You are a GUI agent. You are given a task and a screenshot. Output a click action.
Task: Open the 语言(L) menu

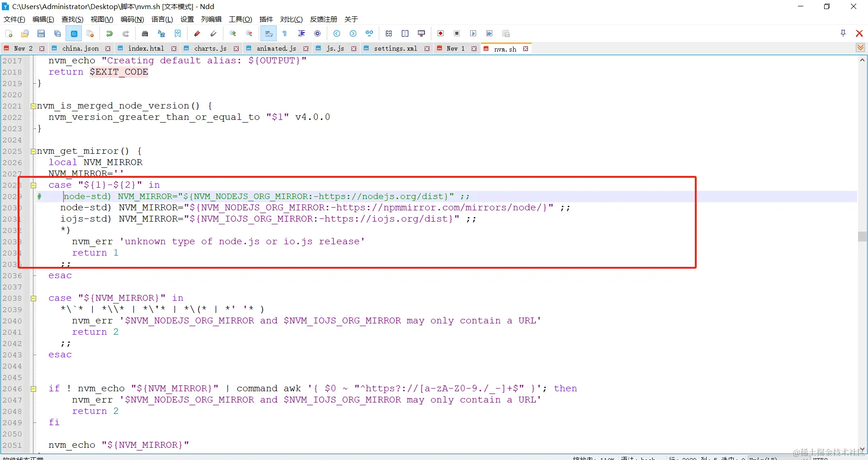(162, 19)
